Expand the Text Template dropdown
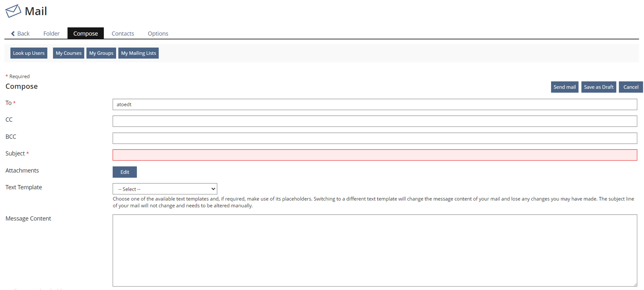 pyautogui.click(x=165, y=189)
